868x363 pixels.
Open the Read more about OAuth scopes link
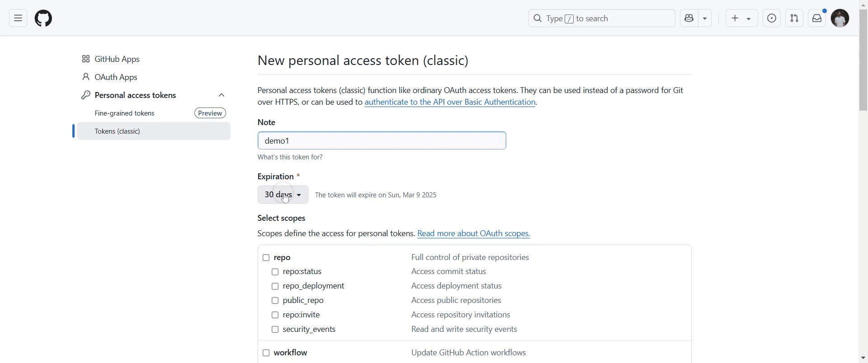tap(473, 234)
